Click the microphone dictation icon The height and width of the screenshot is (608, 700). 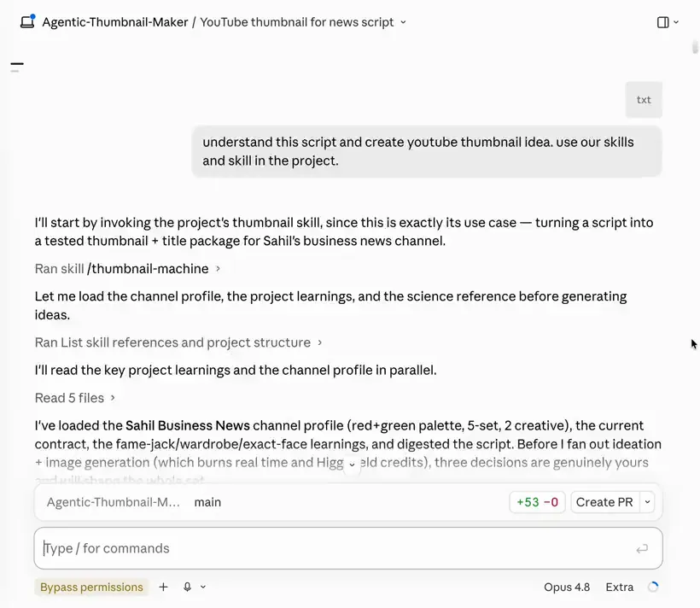tap(188, 587)
